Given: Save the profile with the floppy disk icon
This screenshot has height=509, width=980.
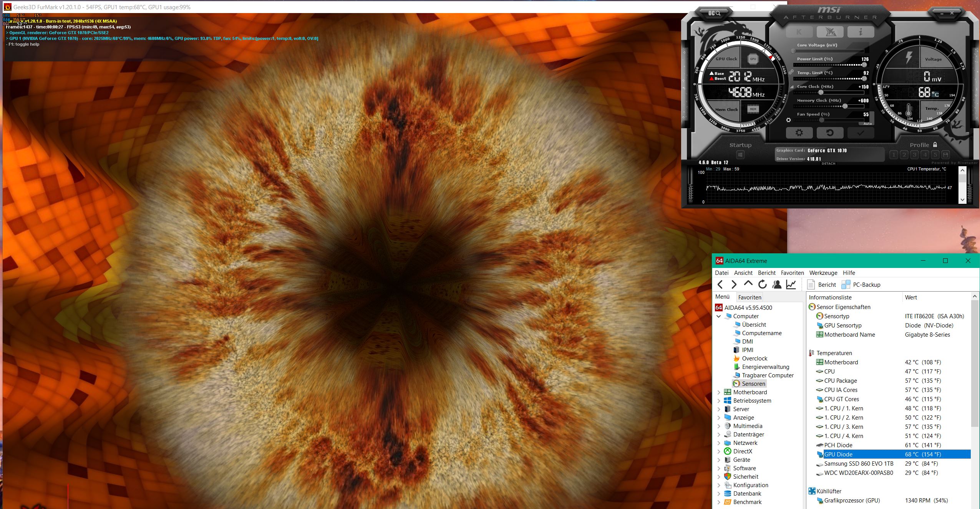Looking at the screenshot, I should click(x=946, y=155).
